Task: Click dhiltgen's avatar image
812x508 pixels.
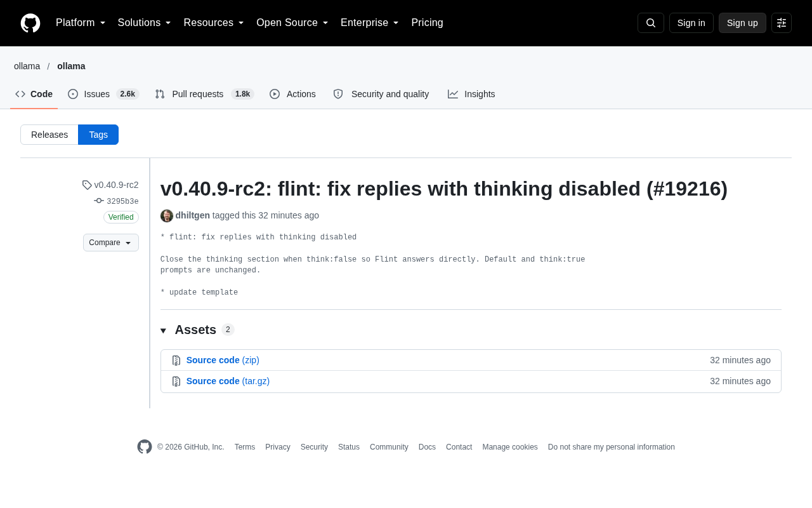Action: point(167,216)
